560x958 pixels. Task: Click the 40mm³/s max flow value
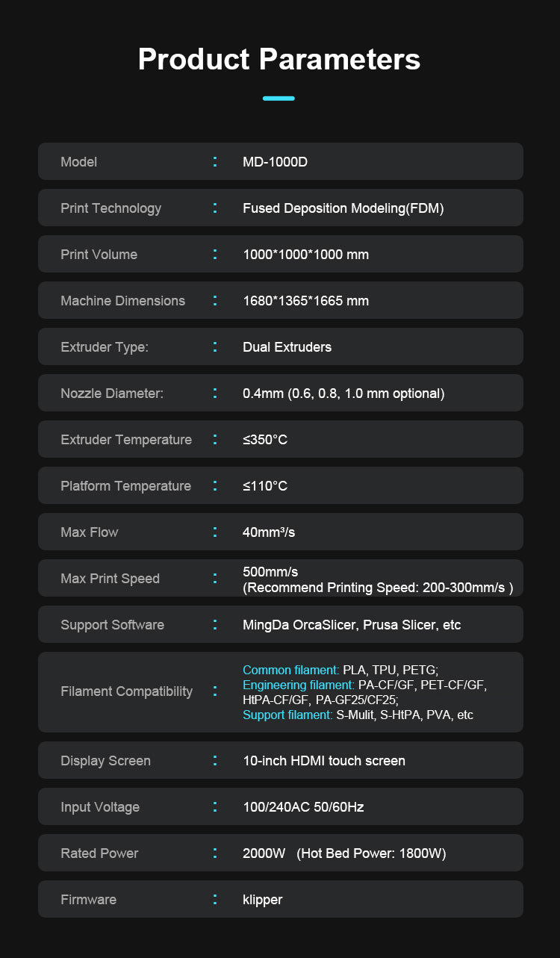269,532
